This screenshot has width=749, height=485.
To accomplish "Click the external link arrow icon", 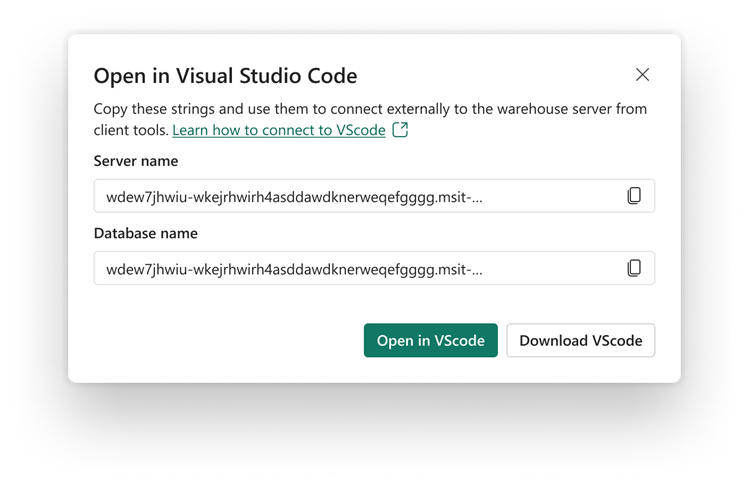I will [x=400, y=129].
